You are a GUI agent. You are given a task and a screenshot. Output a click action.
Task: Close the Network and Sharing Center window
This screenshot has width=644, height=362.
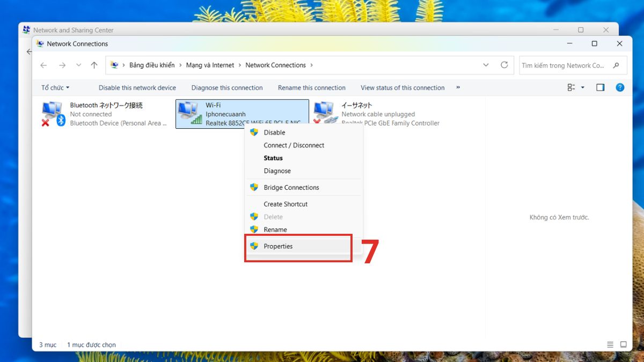[x=606, y=30]
